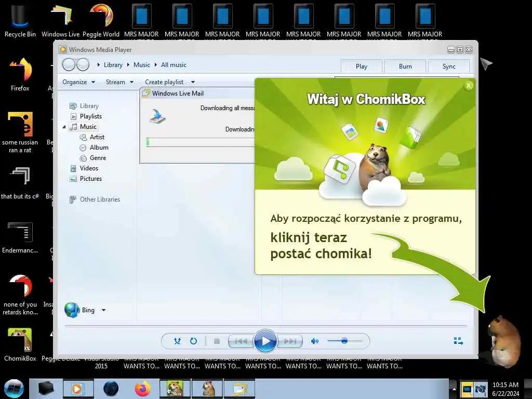The height and width of the screenshot is (399, 532).
Task: Click Create playlist button
Action: point(164,82)
